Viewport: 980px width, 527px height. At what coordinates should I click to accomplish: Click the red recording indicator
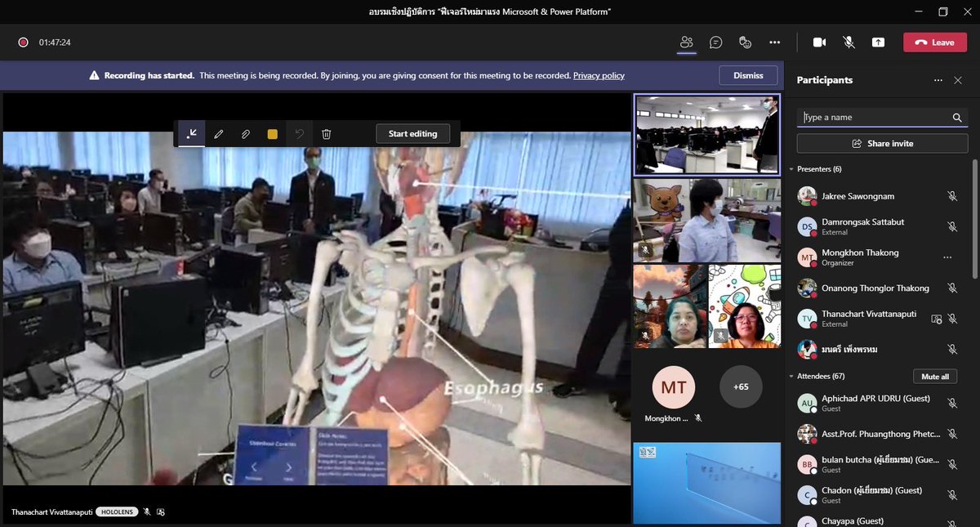click(x=23, y=42)
